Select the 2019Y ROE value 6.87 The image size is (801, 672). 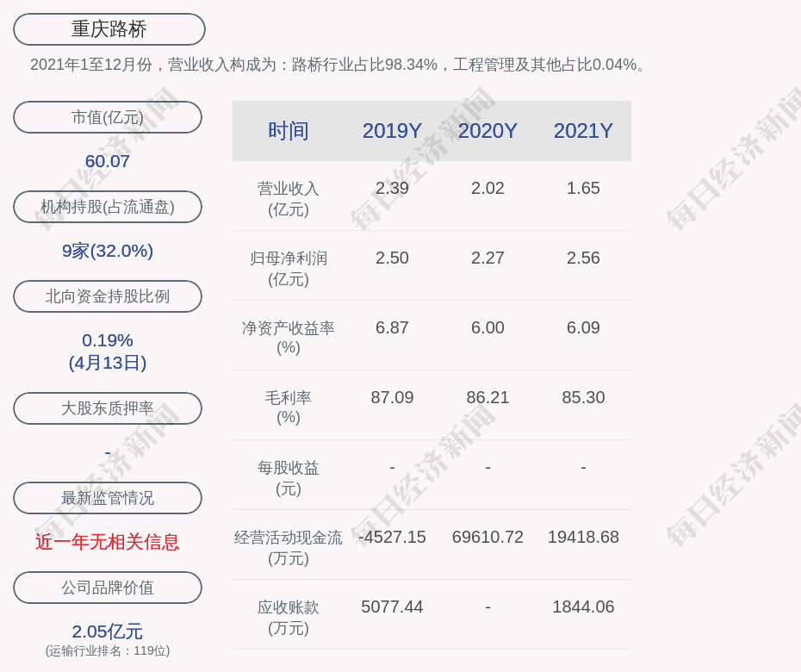392,327
